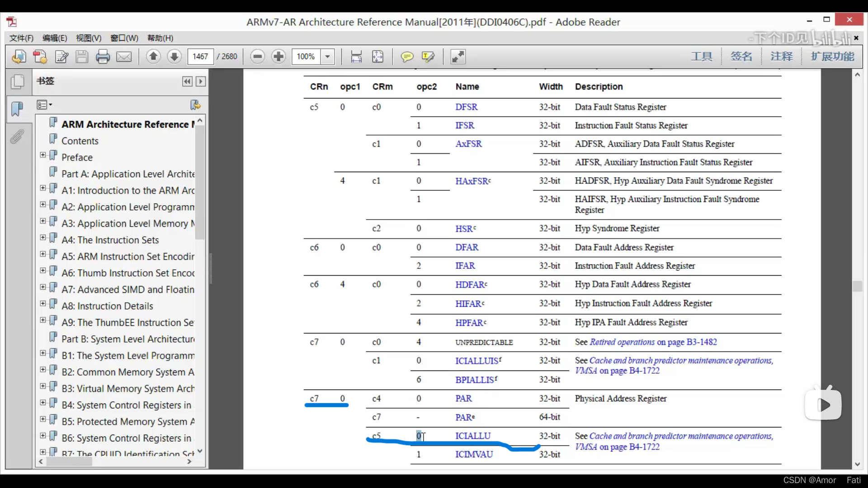Click the next page navigation icon
Viewport: 868px width, 488px height.
click(x=175, y=56)
